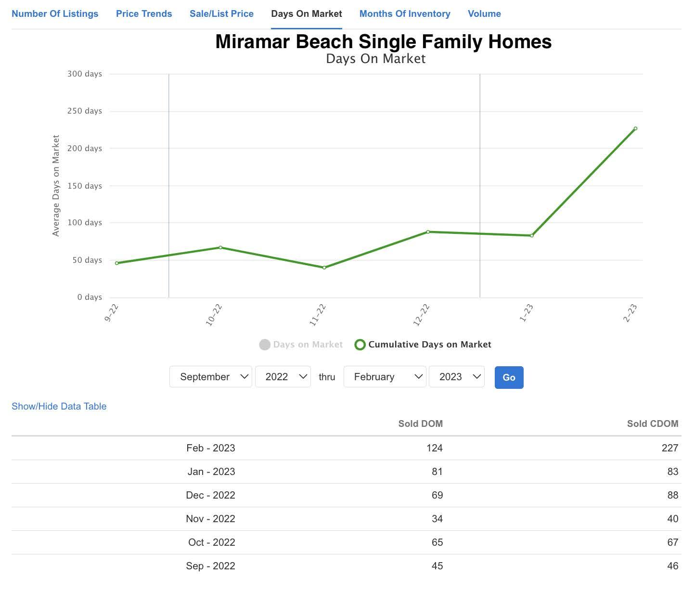
Task: Open the 2022 start year dropdown
Action: coord(283,377)
